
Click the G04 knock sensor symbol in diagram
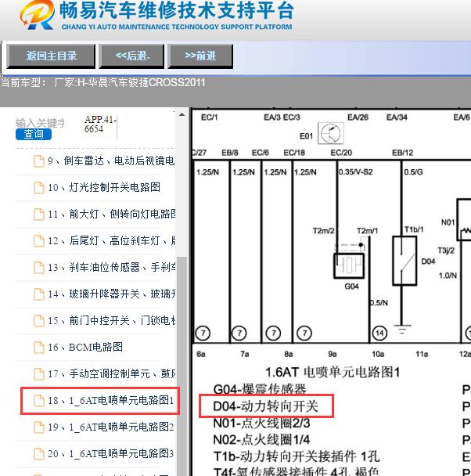[x=350, y=264]
